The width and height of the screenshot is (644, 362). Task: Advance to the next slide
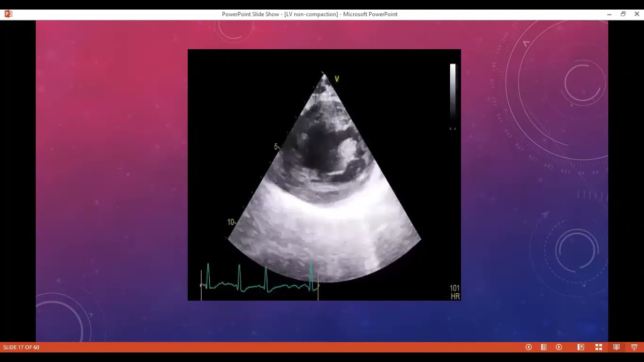pos(559,347)
